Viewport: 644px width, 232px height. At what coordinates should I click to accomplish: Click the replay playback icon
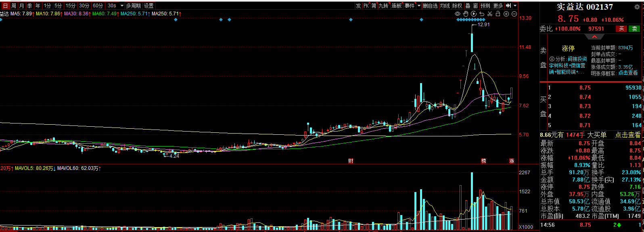tap(474, 14)
